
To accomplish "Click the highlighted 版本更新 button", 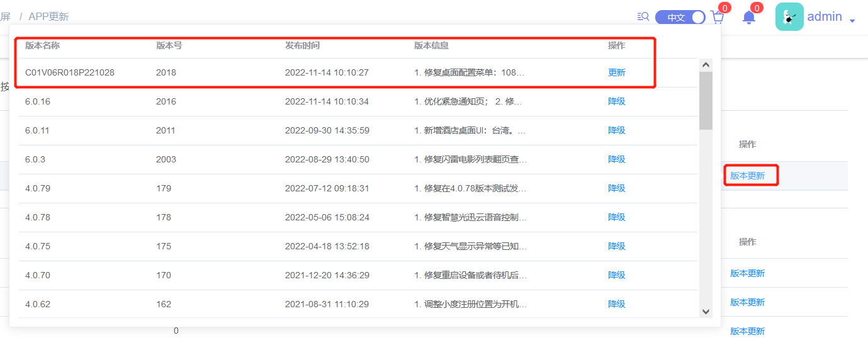I will 747,176.
